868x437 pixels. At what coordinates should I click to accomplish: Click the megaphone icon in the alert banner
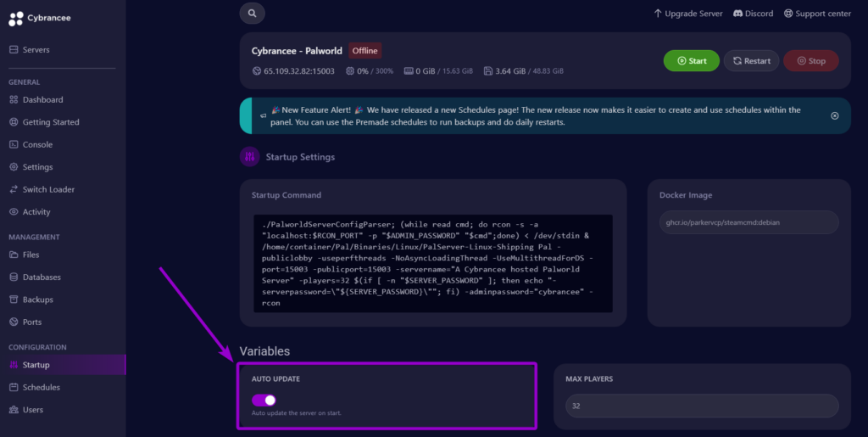[x=263, y=115]
